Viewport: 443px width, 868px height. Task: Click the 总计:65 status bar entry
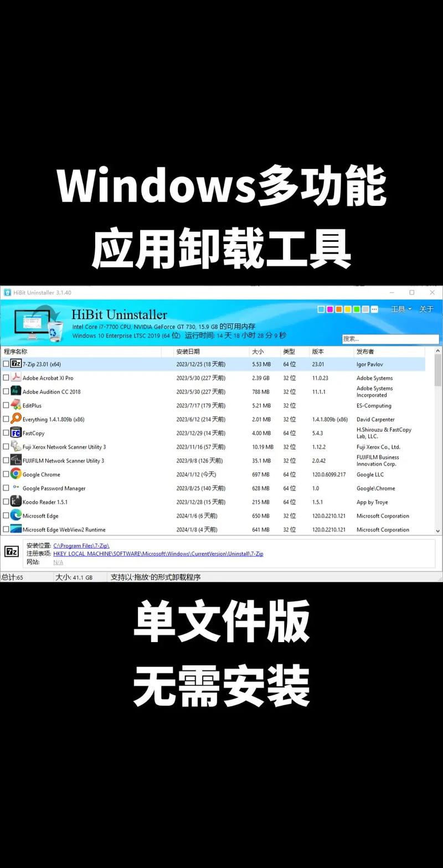pos(12,577)
